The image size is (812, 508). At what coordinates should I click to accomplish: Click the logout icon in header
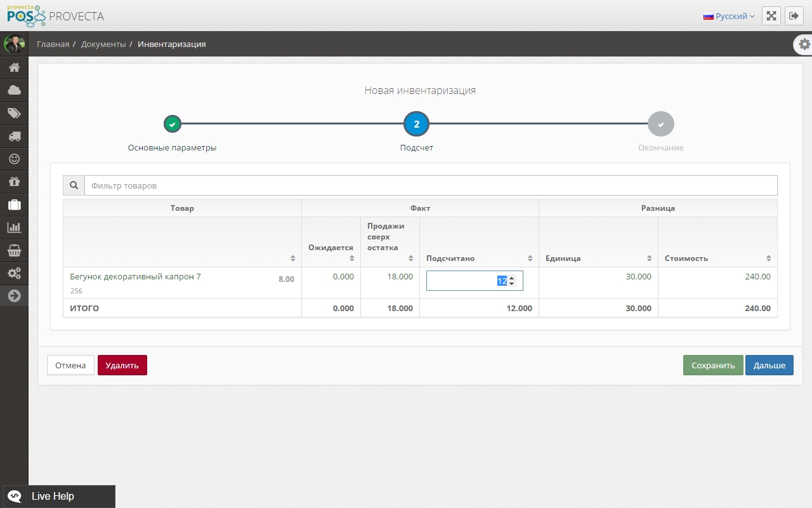coord(794,17)
